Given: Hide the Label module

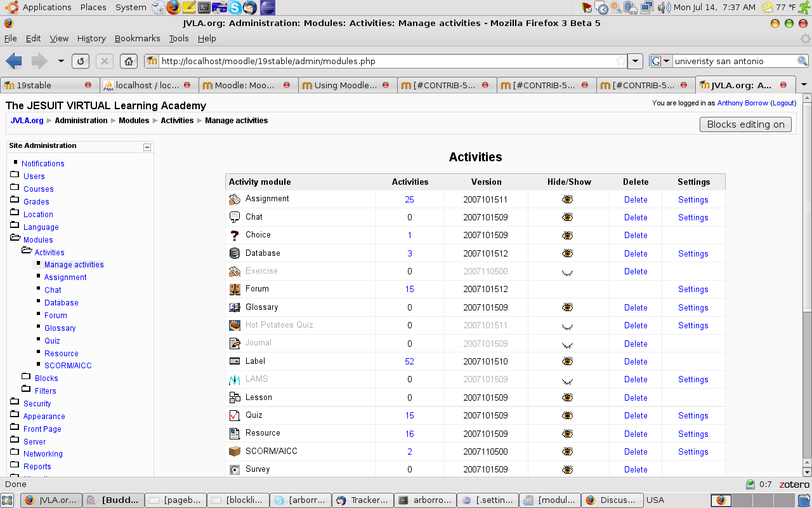Looking at the screenshot, I should [567, 361].
